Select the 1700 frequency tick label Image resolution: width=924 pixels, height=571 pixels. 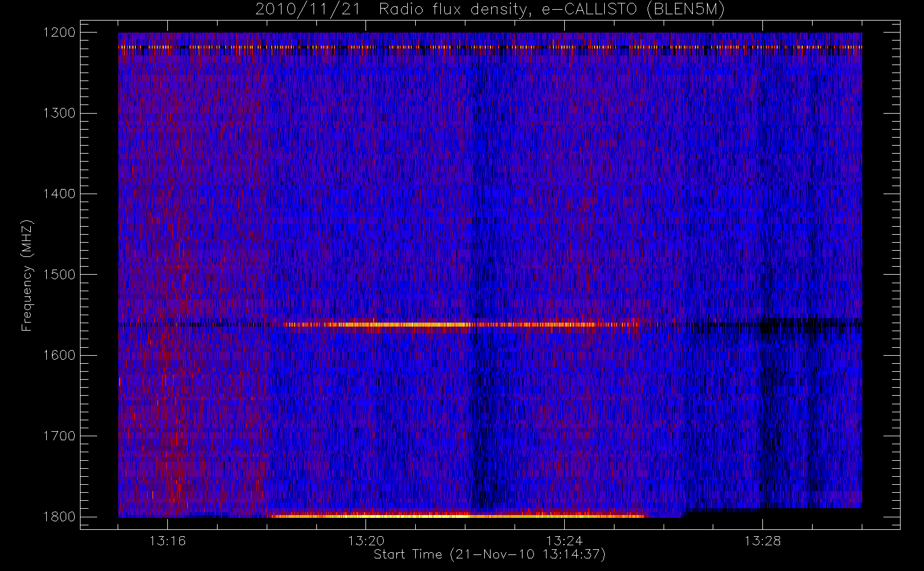point(59,436)
